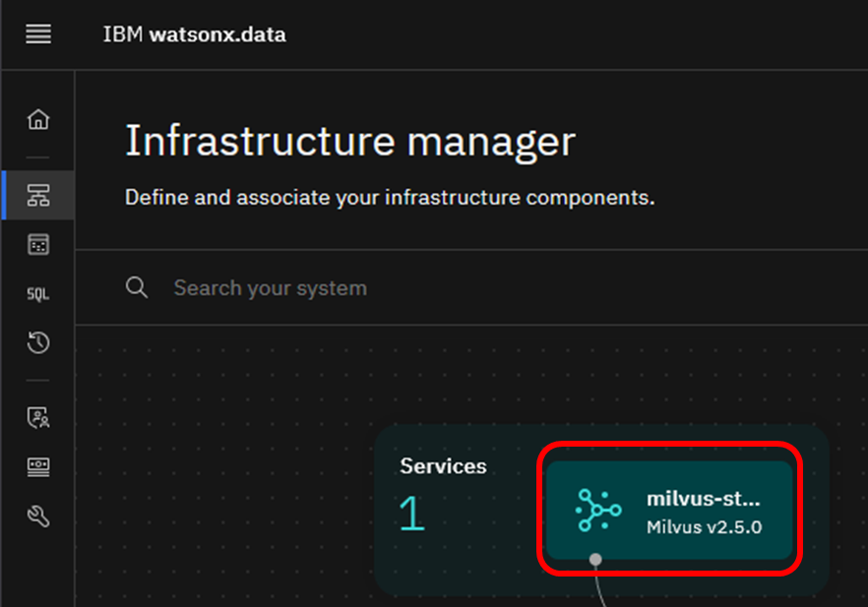Click the Milvus service node icon
The image size is (868, 607).
[x=598, y=511]
